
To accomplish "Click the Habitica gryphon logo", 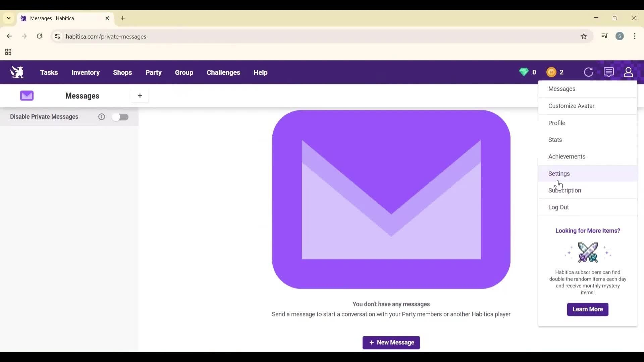I will 17,72.
